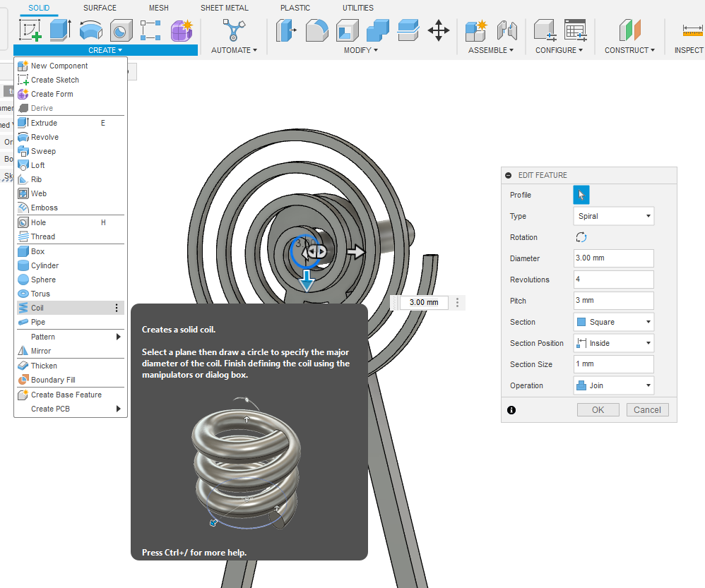Screen dimensions: 705x588
Task: Choose Sweep from Create menu
Action: click(71, 151)
